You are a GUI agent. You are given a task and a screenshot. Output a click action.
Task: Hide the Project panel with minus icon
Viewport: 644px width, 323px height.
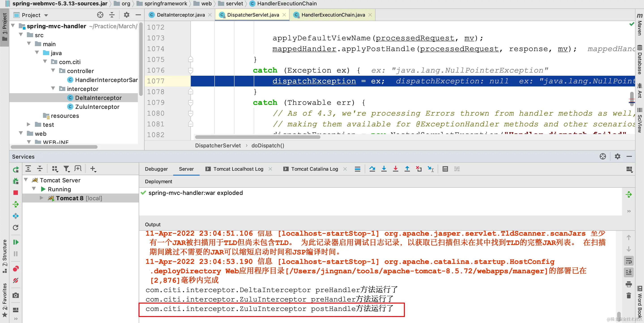(138, 15)
